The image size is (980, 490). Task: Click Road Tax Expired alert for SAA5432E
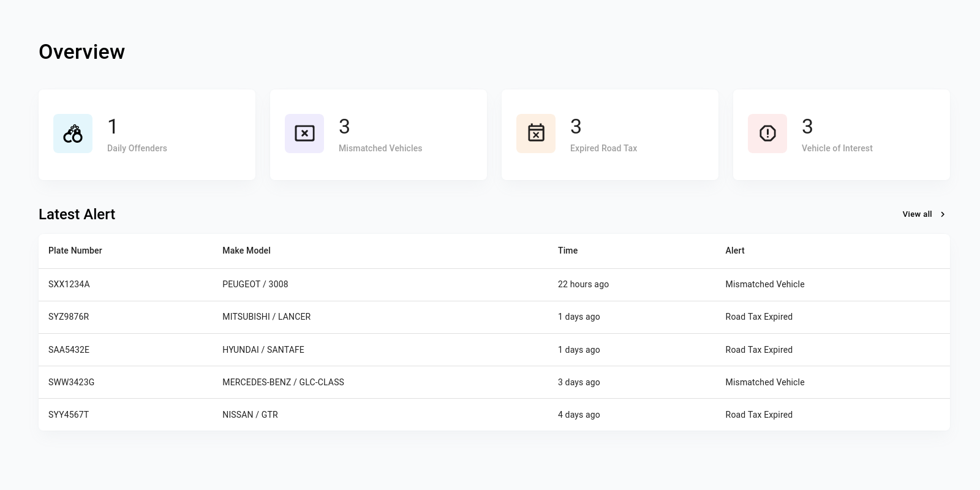(759, 350)
